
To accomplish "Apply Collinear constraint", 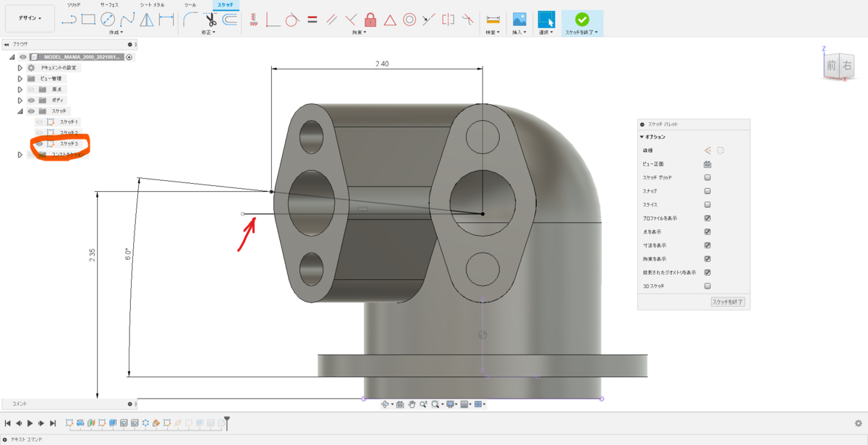I will (429, 20).
